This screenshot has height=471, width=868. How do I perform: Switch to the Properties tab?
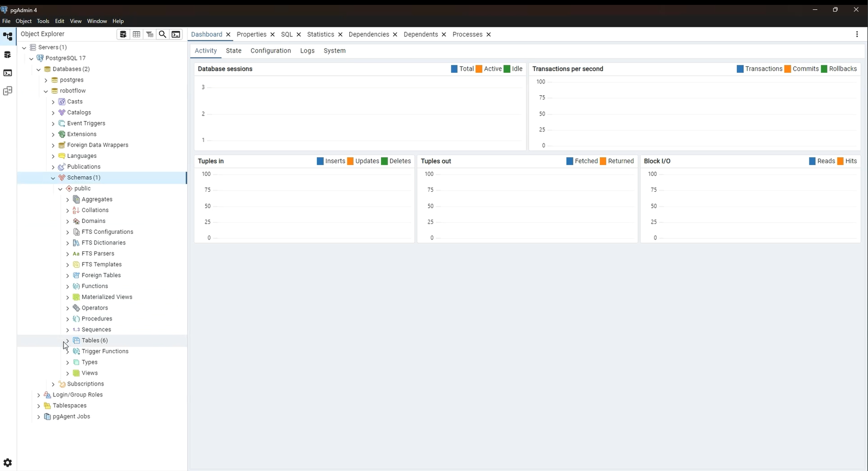tap(251, 34)
